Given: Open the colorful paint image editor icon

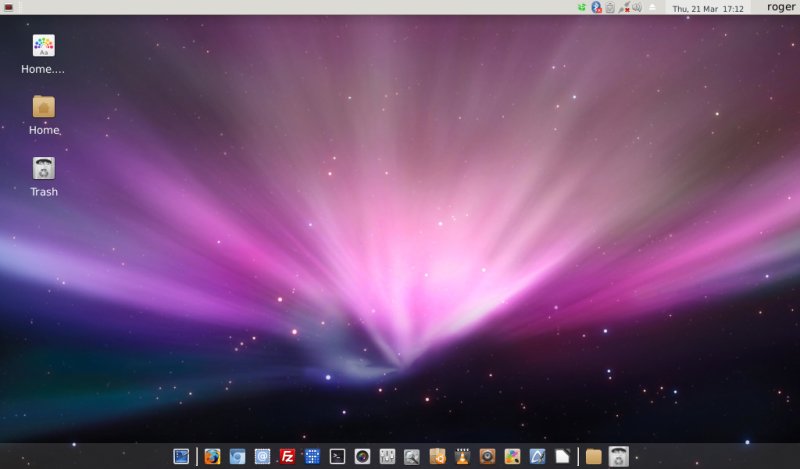Looking at the screenshot, I should (x=512, y=456).
